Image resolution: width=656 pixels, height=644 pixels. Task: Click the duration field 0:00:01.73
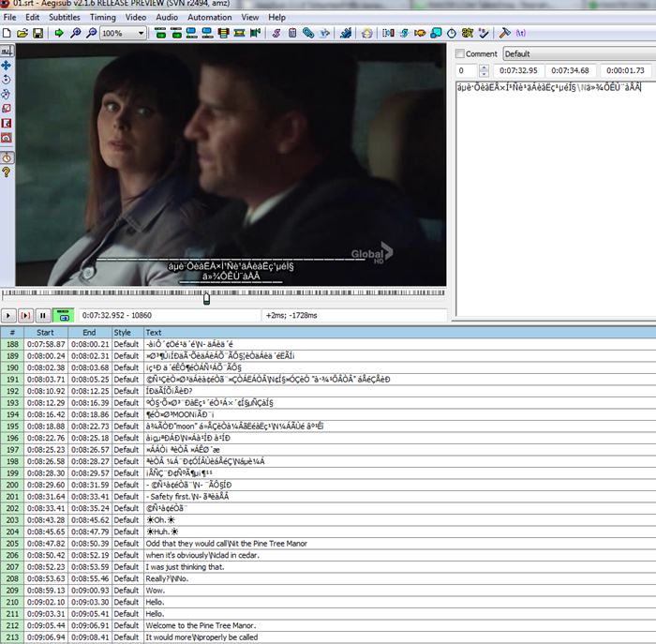point(625,70)
